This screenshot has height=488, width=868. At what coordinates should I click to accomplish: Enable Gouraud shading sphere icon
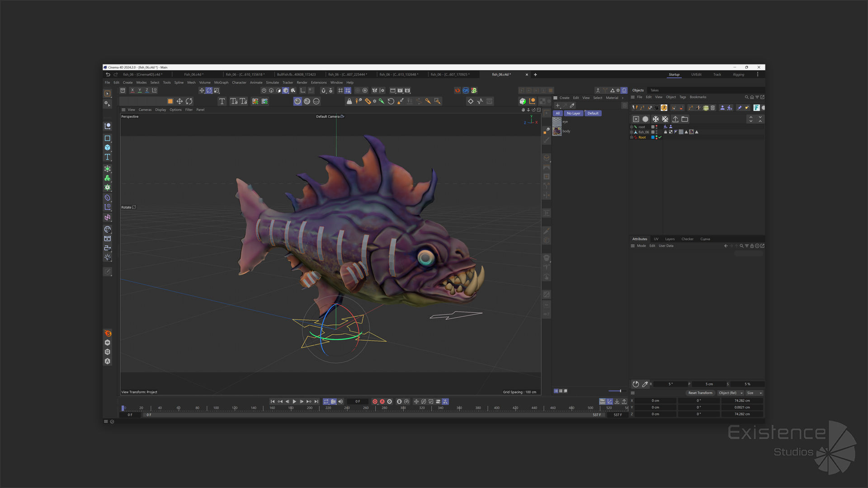(x=297, y=101)
